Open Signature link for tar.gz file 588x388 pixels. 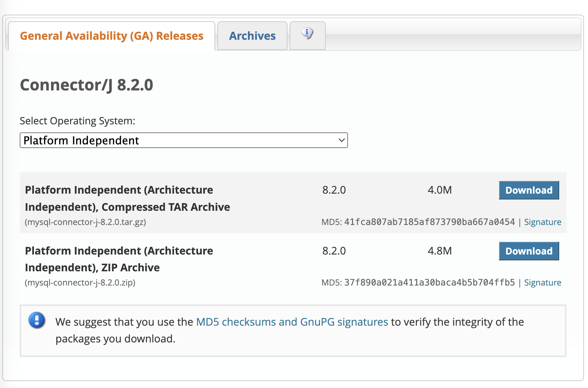click(x=543, y=222)
